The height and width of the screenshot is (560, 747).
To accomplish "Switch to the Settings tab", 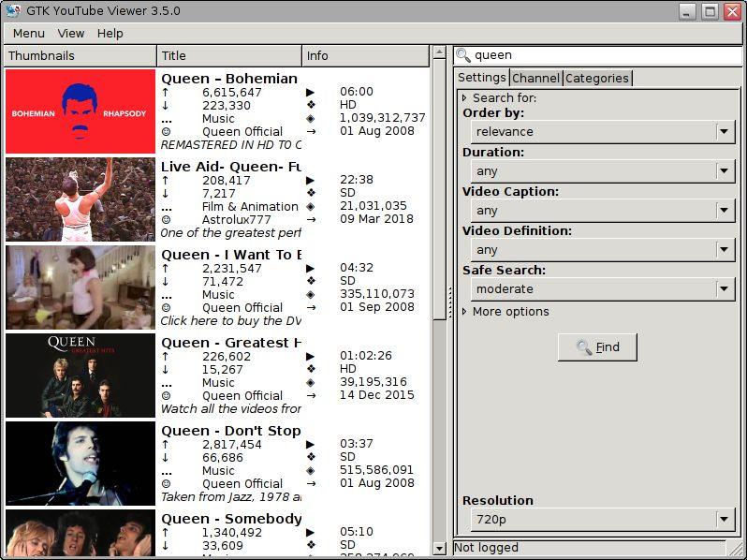I will 482,77.
